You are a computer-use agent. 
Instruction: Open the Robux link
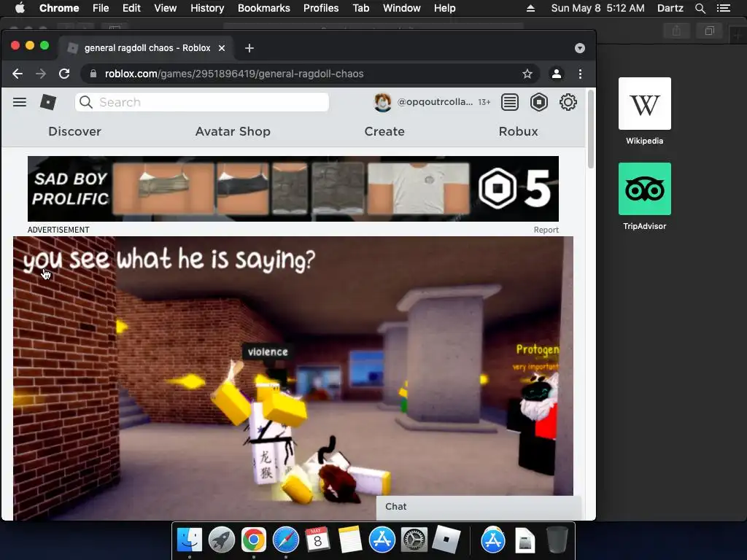519,131
